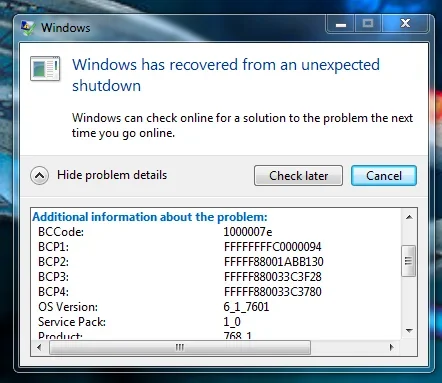Click the Cancel button

pos(384,176)
